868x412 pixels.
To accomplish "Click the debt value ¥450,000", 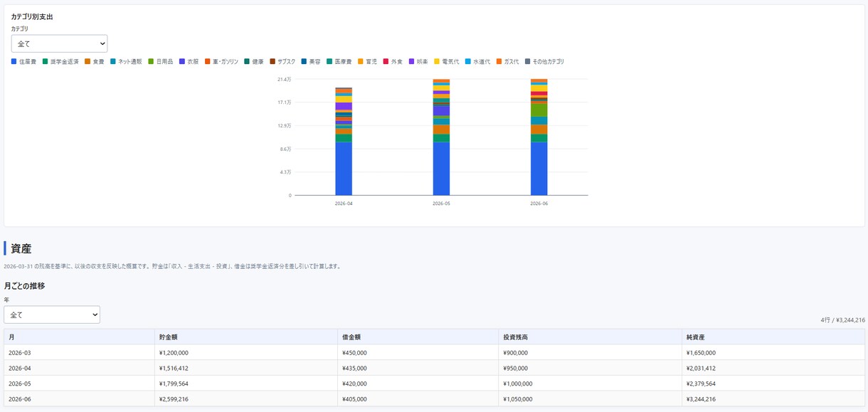I will pyautogui.click(x=354, y=353).
